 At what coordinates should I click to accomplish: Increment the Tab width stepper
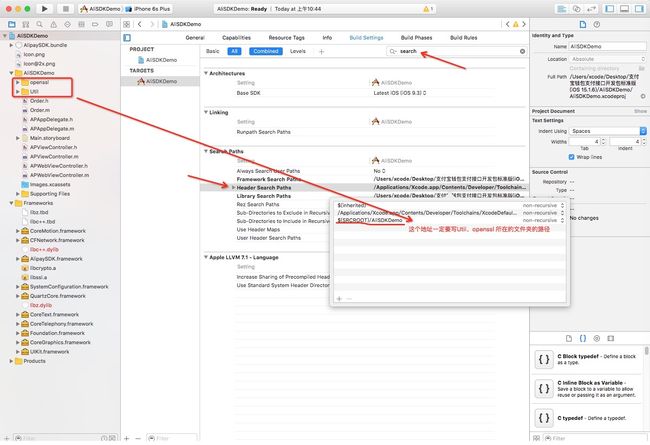(603, 140)
